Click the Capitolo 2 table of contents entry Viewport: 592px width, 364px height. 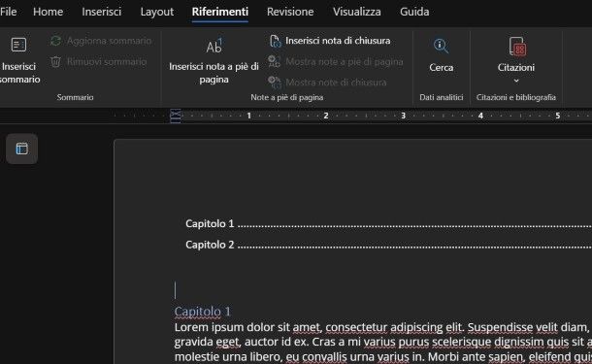[388, 245]
